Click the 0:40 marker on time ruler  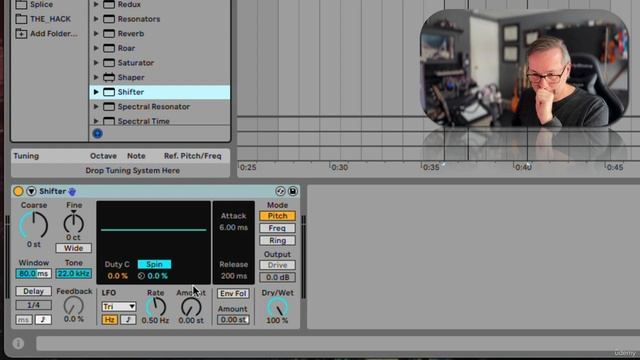point(523,167)
